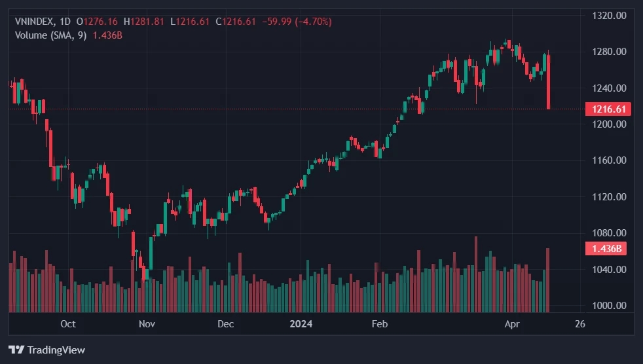Open the TradingView text link
This screenshot has height=364, width=643.
click(55, 350)
